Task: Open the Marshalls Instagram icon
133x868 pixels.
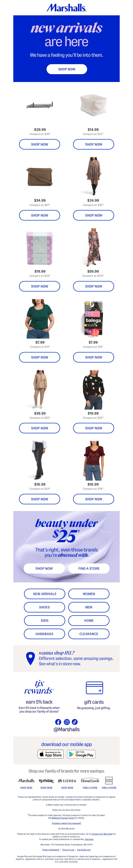Action: [67, 722]
